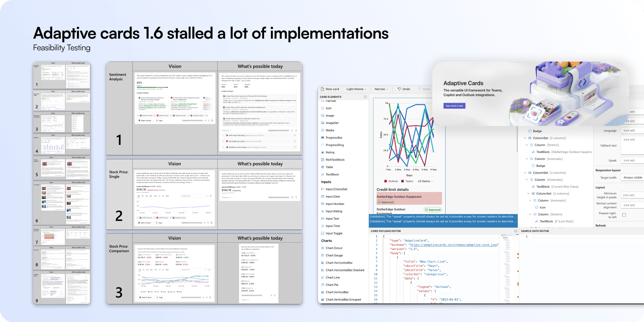Pick the Input.Number element icon
The height and width of the screenshot is (322, 644).
(322, 204)
